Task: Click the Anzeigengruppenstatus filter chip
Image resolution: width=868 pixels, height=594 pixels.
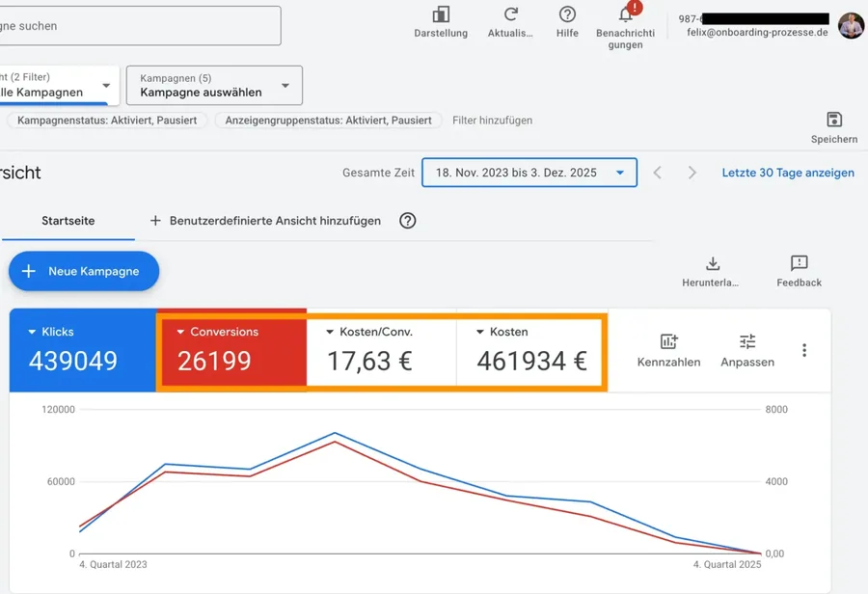Action: point(328,121)
